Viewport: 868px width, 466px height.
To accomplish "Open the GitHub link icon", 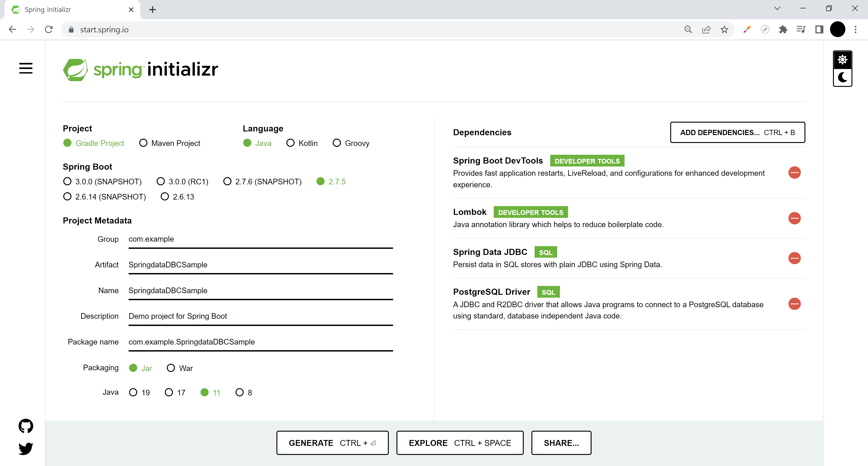I will point(26,426).
